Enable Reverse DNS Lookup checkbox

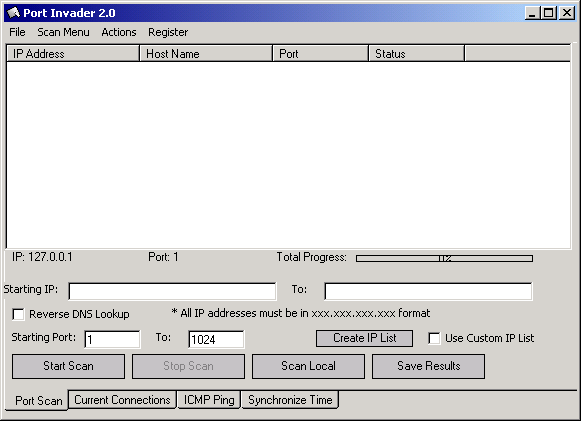click(x=18, y=314)
